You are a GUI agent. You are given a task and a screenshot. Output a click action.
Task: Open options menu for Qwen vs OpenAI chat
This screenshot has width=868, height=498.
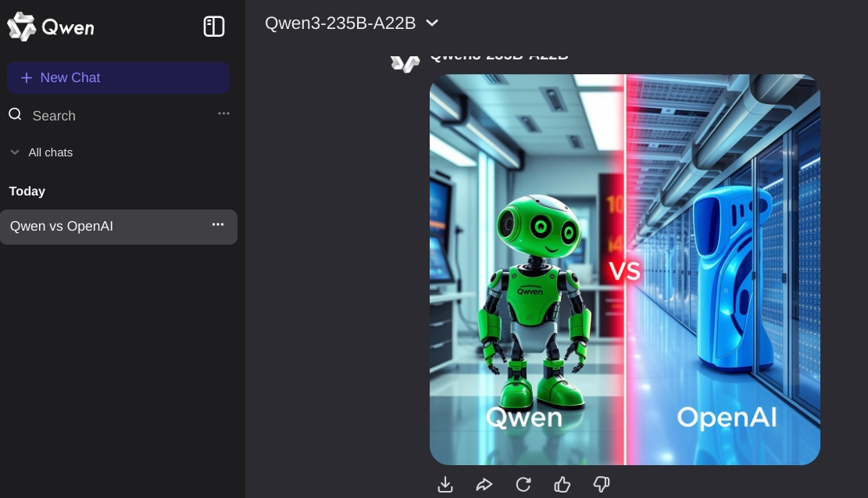218,224
